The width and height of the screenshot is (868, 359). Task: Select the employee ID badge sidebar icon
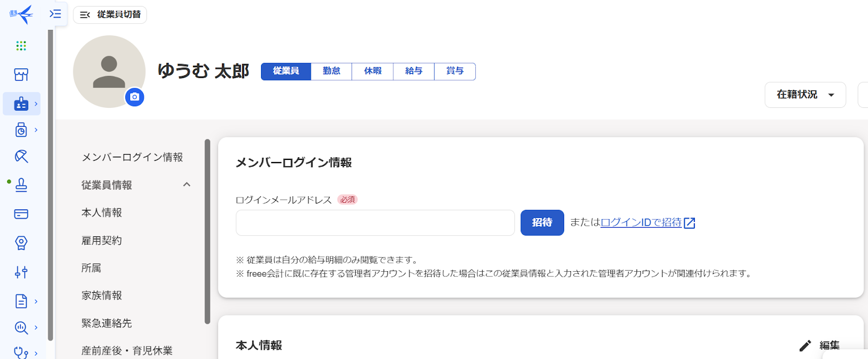pyautogui.click(x=21, y=104)
